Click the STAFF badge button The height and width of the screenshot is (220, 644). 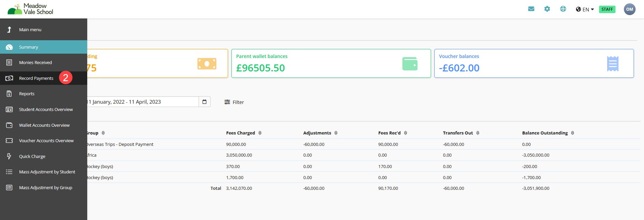pos(607,9)
